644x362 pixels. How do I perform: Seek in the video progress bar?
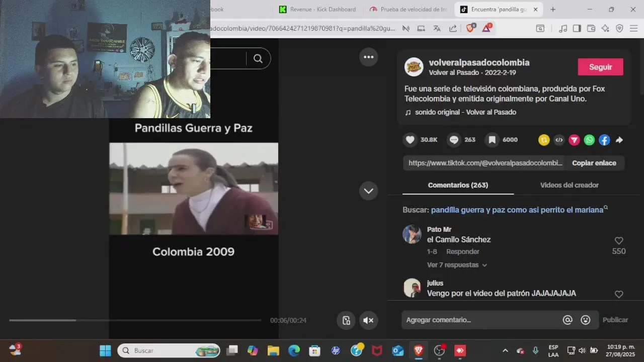click(135, 320)
